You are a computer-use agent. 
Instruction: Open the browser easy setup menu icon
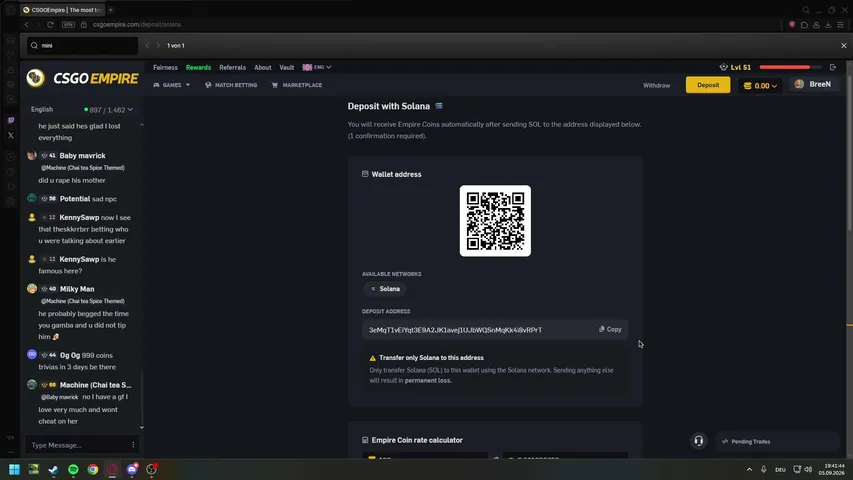click(x=840, y=24)
